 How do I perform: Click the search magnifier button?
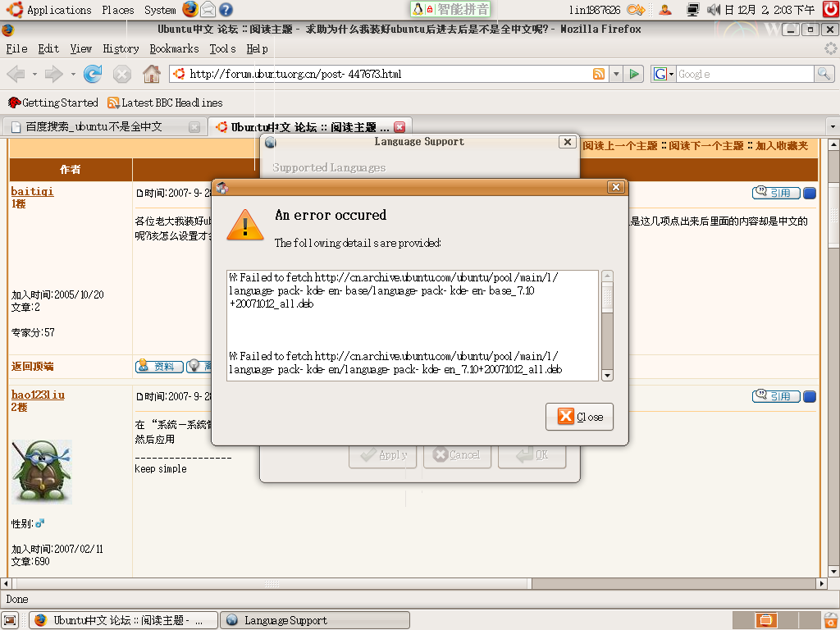824,74
